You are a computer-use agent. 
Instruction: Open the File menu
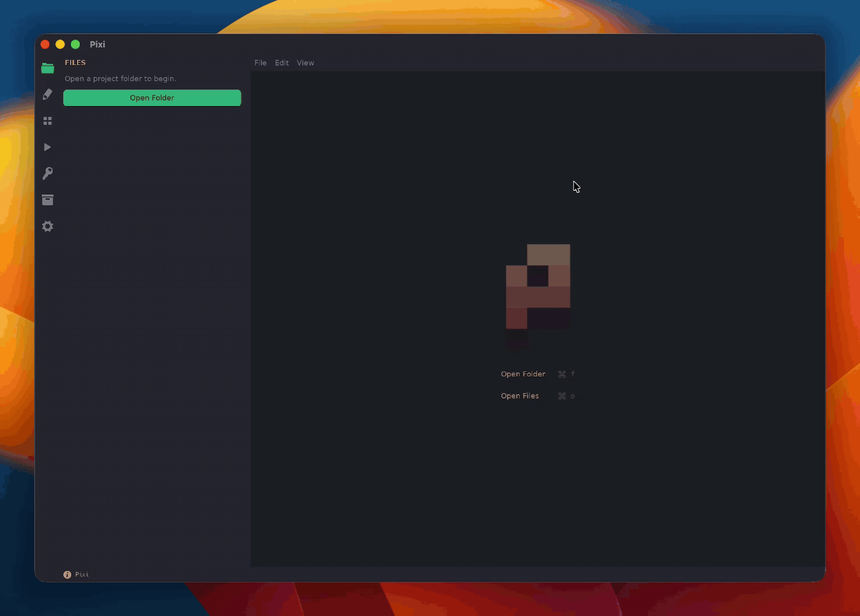260,63
